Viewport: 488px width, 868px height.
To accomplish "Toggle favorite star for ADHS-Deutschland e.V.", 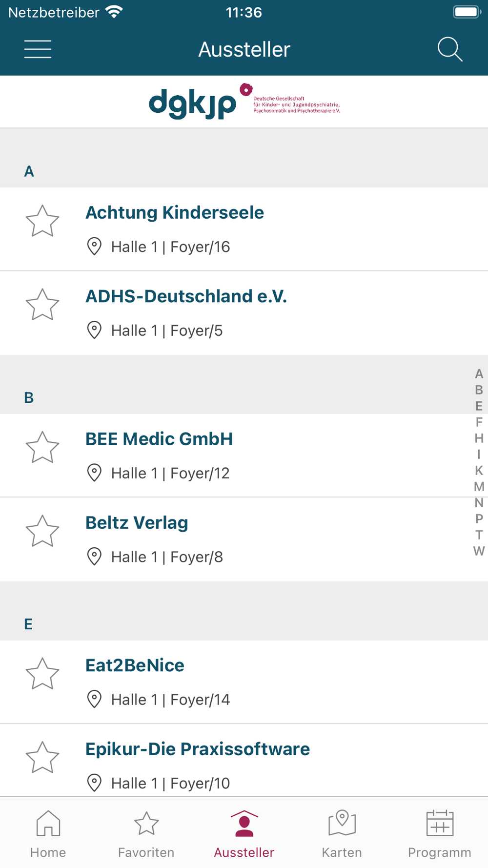I will pyautogui.click(x=42, y=305).
